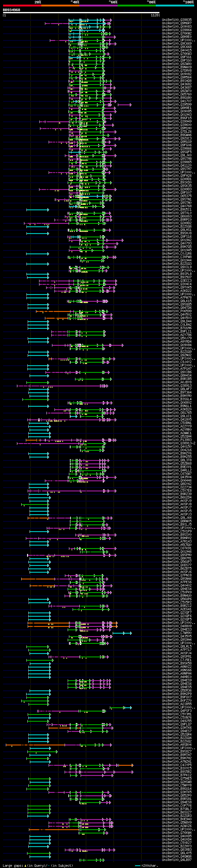Open hit UniRef100_Q09083

point(177,26)
